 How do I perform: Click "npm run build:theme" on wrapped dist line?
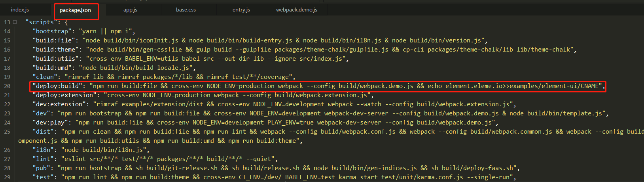point(262,141)
